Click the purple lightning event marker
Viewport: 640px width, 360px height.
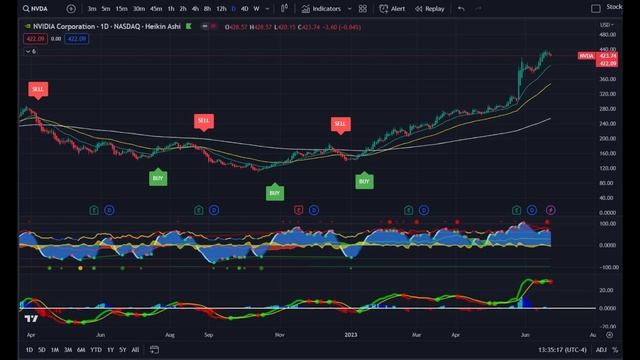[x=550, y=210]
